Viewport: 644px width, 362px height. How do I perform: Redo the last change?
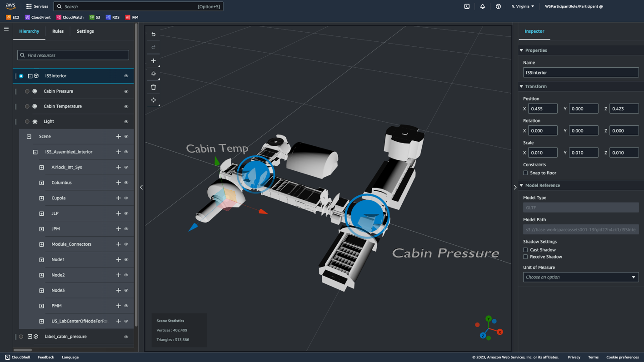tap(153, 47)
